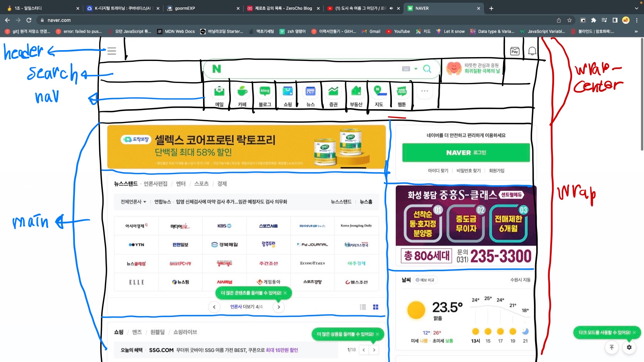This screenshot has width=644, height=362.
Task: Select the 스포츠 tab
Action: click(202, 184)
